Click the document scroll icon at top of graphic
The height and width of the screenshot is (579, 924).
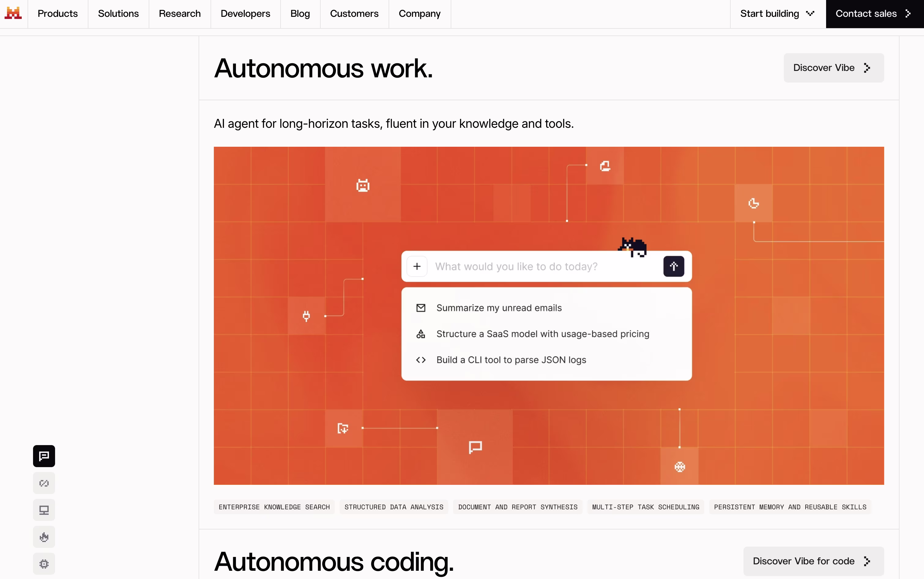pyautogui.click(x=605, y=166)
